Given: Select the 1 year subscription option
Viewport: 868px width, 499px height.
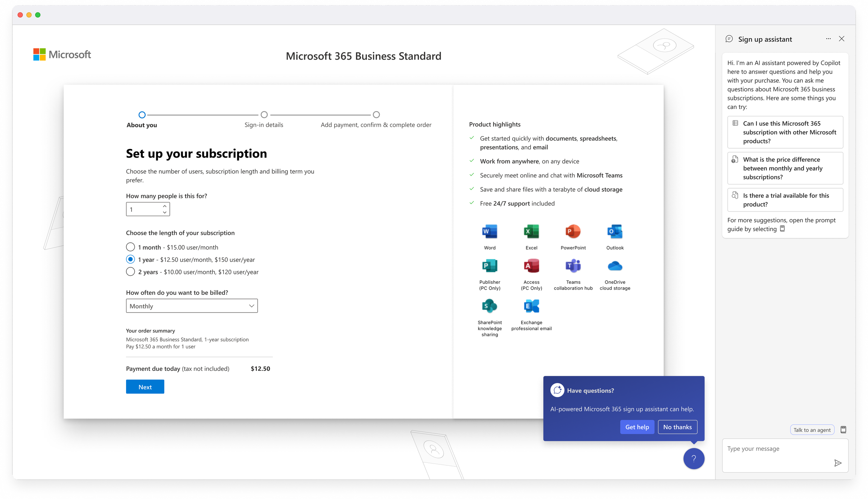Looking at the screenshot, I should tap(131, 259).
